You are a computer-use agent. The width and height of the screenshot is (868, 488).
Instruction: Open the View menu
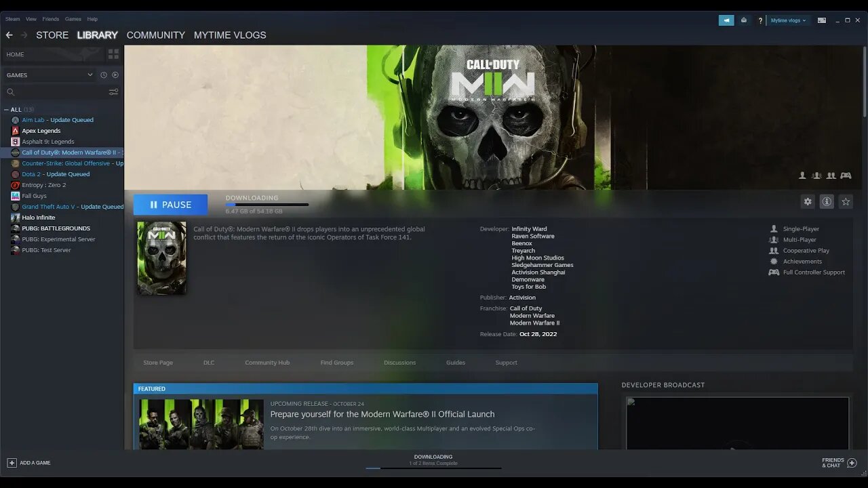click(x=31, y=19)
